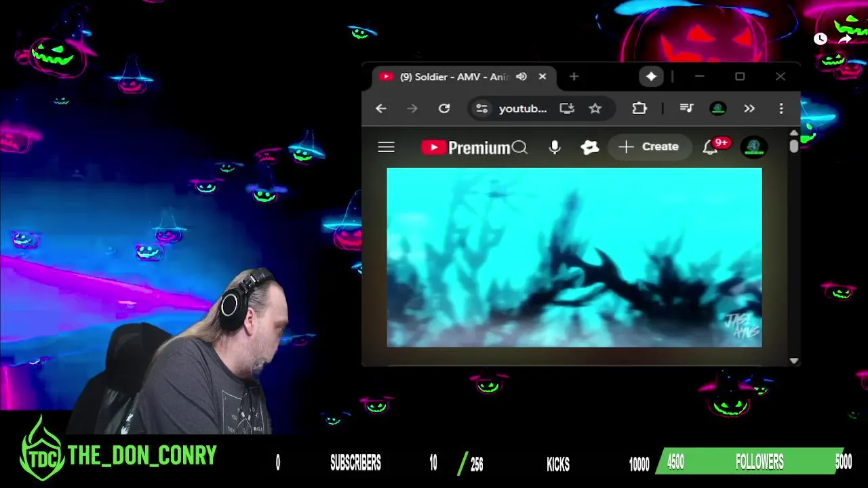Open YouTube notifications bell
The height and width of the screenshot is (488, 868).
pyautogui.click(x=710, y=147)
